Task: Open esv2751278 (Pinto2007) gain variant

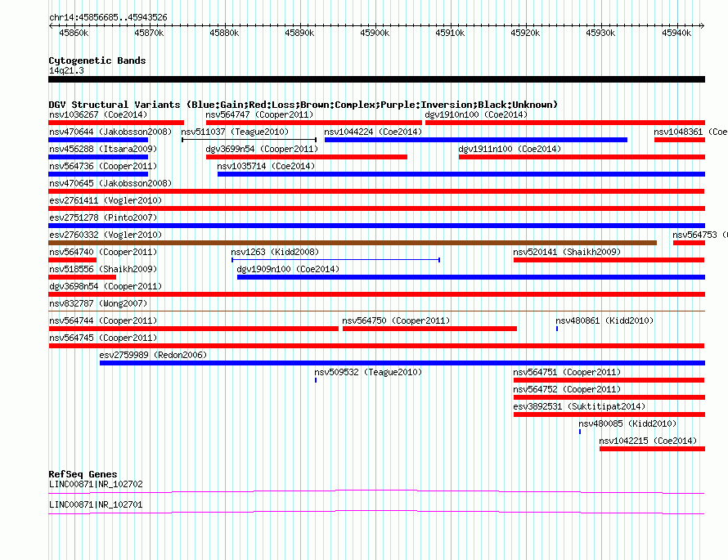Action: point(376,226)
